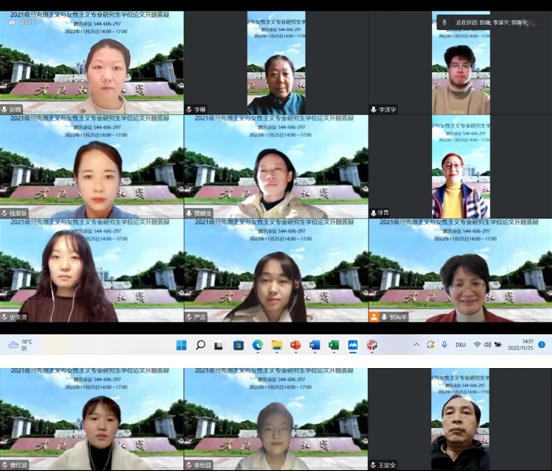Open the Windows Start menu
The height and width of the screenshot is (472, 552).
[x=181, y=345]
